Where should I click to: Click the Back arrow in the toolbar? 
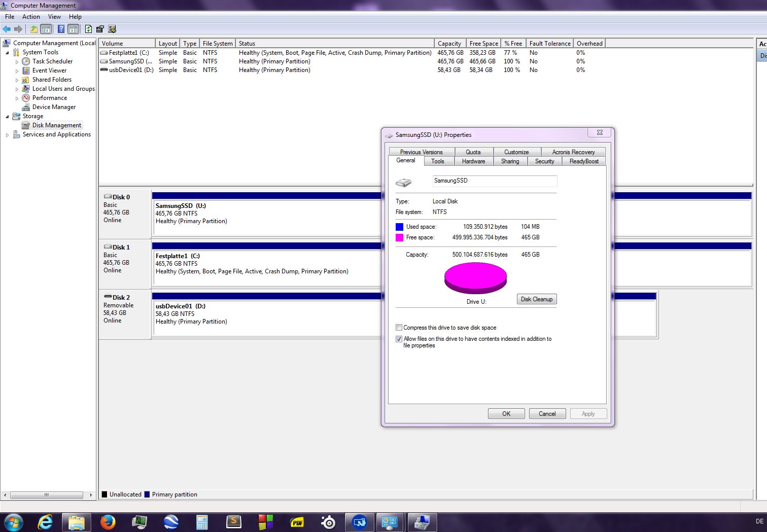coord(7,29)
